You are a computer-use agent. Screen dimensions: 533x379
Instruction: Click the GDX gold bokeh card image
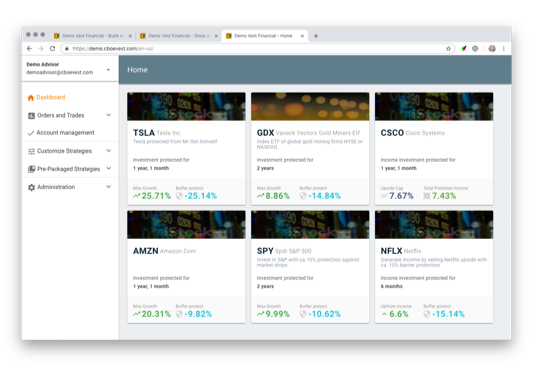point(310,106)
